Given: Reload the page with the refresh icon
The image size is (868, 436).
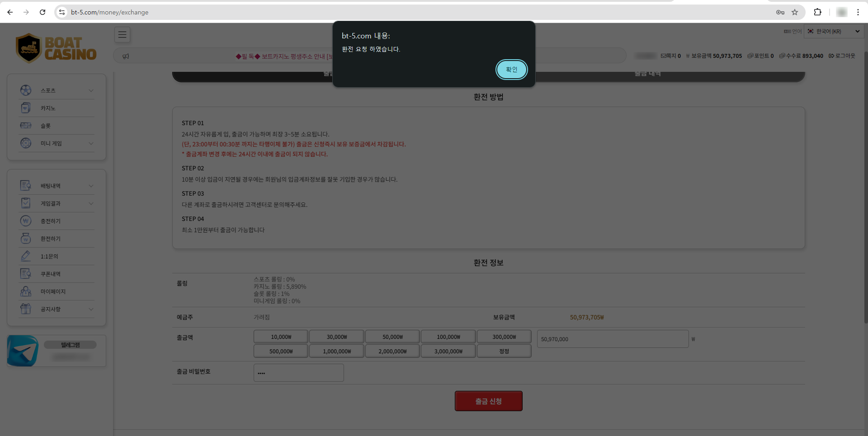Looking at the screenshot, I should pyautogui.click(x=42, y=12).
